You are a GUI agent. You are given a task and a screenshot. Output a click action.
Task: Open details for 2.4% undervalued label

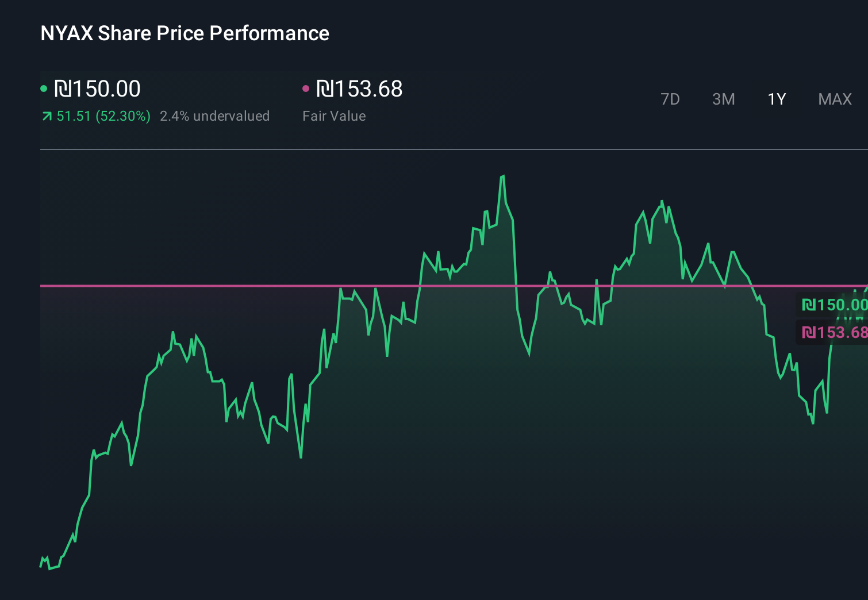tap(215, 116)
